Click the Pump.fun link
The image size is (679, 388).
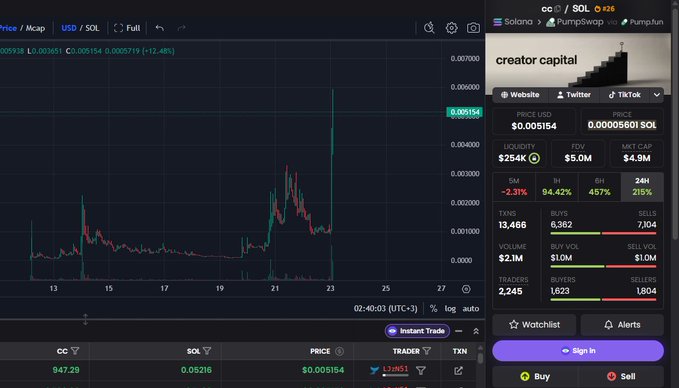[642, 22]
